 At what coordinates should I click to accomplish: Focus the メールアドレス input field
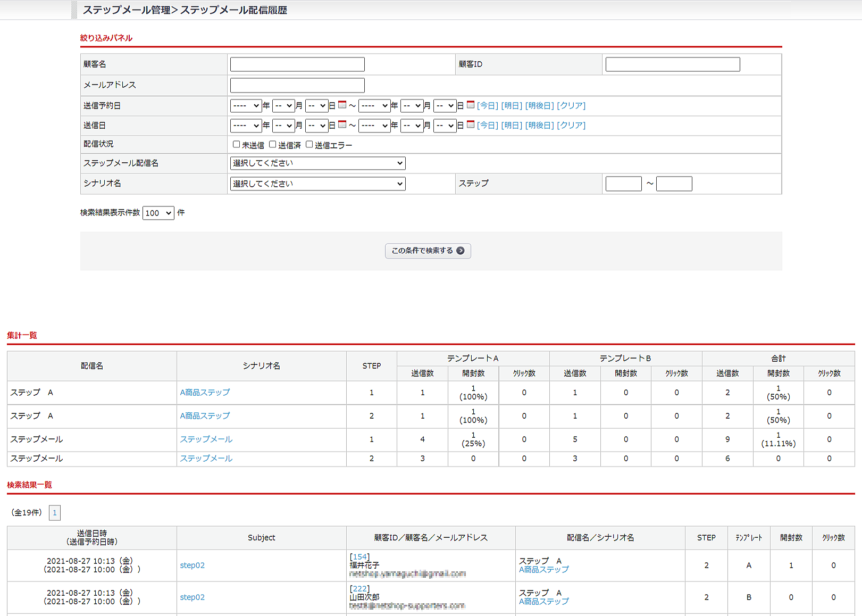(x=297, y=85)
